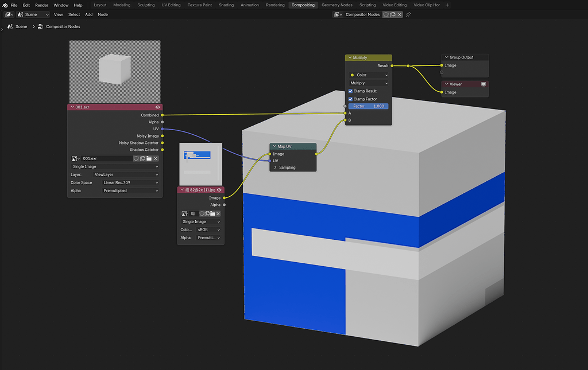The image size is (588, 370).
Task: Browse images in 001.exr node datablock
Action: (x=75, y=158)
